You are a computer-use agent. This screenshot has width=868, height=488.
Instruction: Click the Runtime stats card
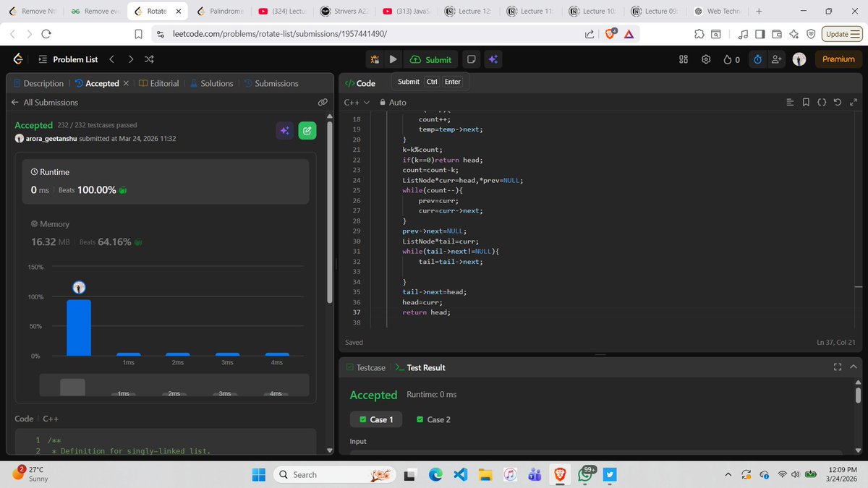click(x=165, y=181)
